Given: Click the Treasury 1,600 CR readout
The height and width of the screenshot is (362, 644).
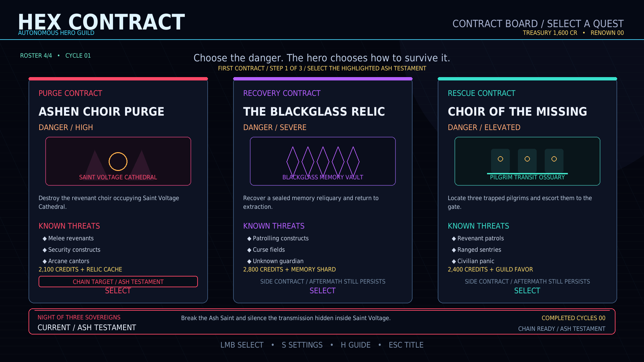Looking at the screenshot, I should [x=550, y=33].
